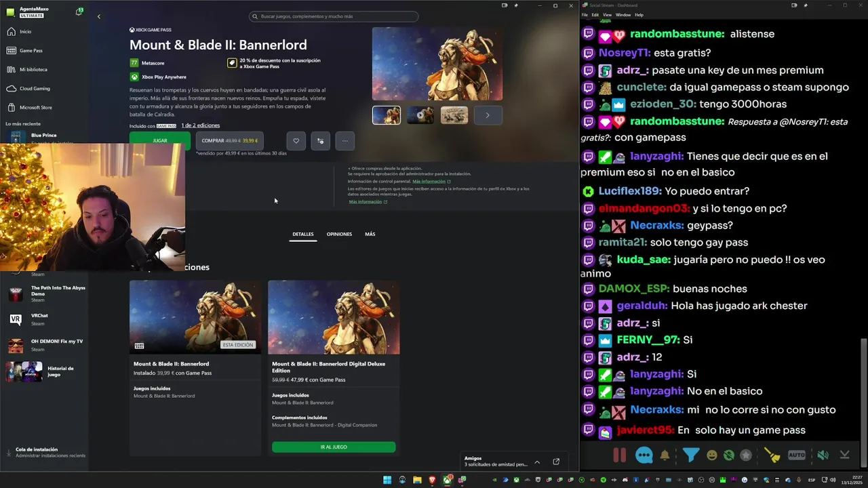
Task: Open Microsoft Store in the sidebar
Action: pos(35,107)
